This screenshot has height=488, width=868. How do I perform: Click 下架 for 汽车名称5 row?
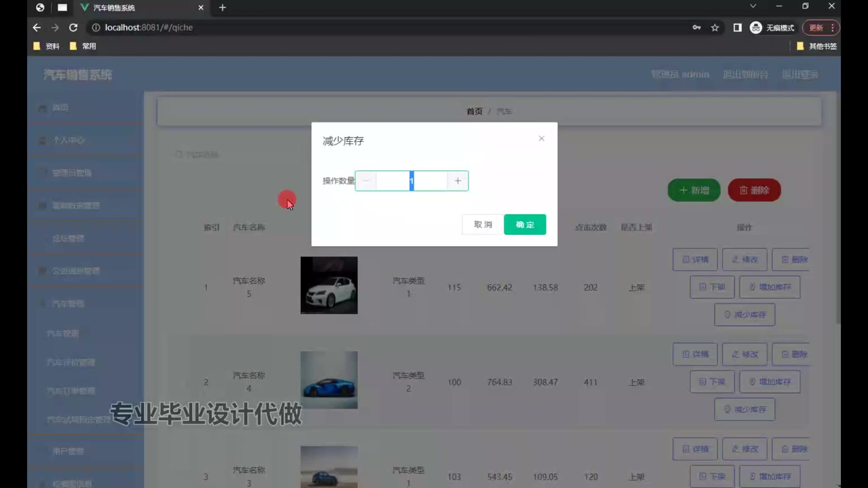712,287
